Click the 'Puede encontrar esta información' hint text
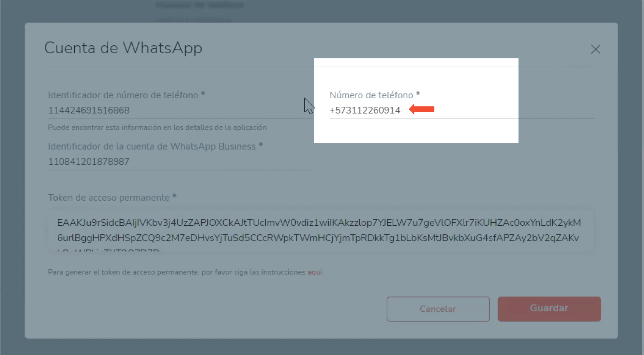 pos(157,127)
